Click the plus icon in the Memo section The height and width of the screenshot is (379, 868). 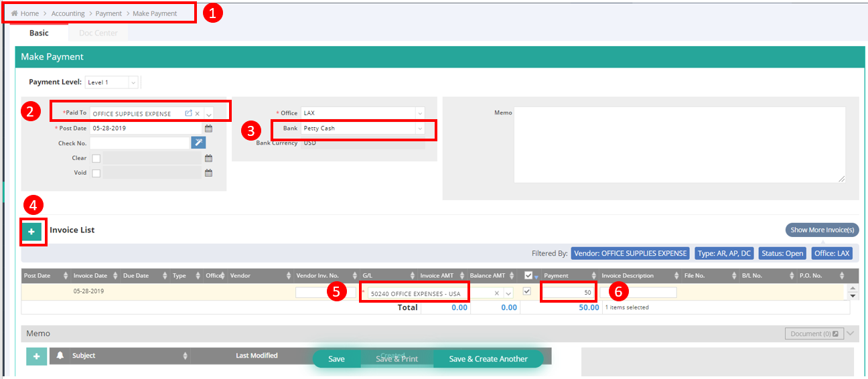36,356
